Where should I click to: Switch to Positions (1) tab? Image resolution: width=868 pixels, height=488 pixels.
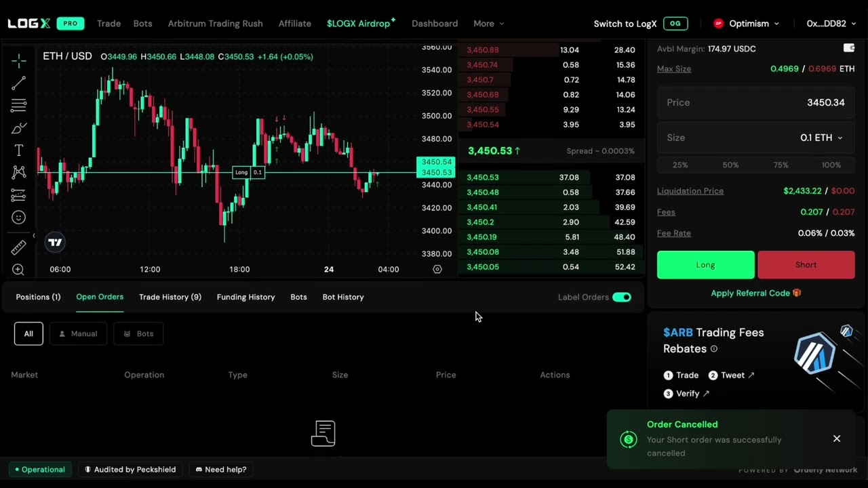[38, 297]
